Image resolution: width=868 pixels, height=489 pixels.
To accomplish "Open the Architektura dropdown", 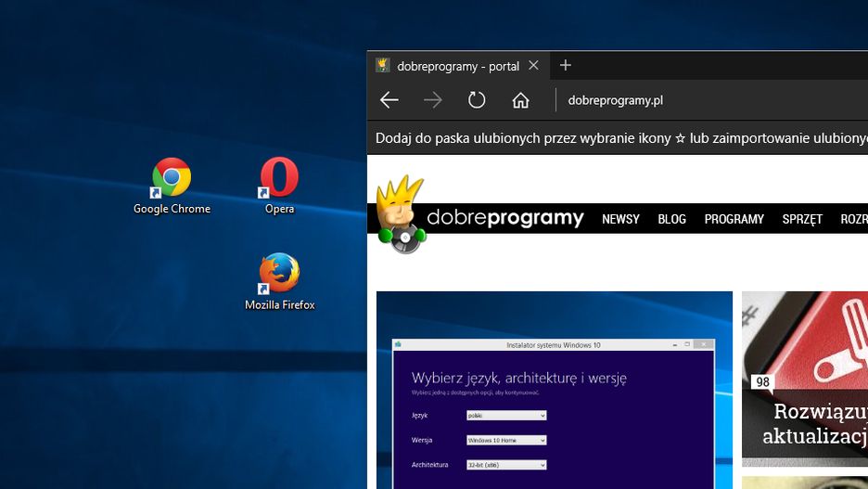I will point(506,465).
